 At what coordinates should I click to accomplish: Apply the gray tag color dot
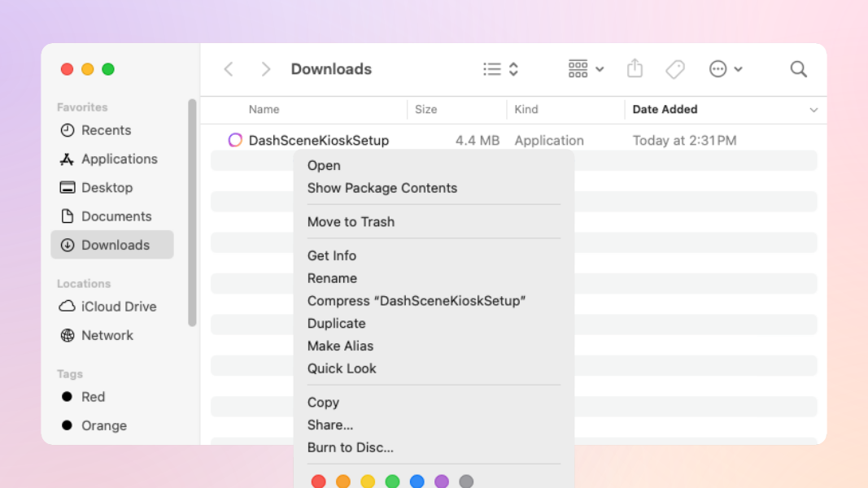click(x=466, y=481)
